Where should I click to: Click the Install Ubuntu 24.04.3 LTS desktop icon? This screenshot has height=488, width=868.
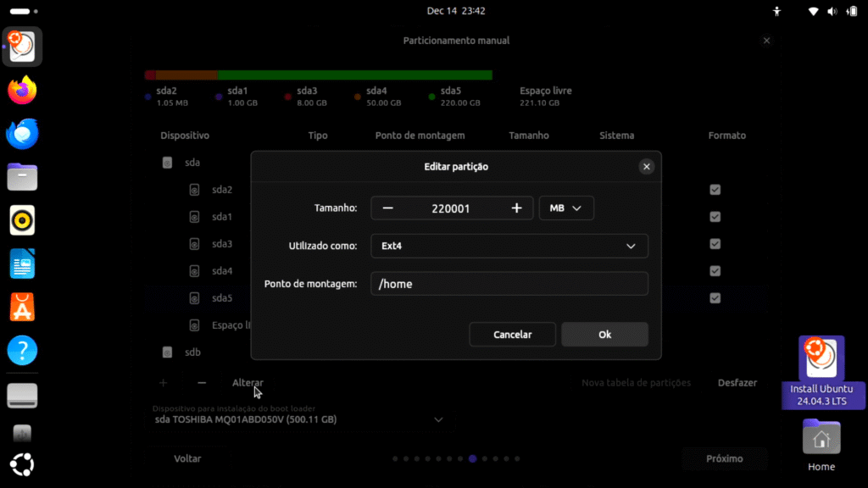[821, 371]
